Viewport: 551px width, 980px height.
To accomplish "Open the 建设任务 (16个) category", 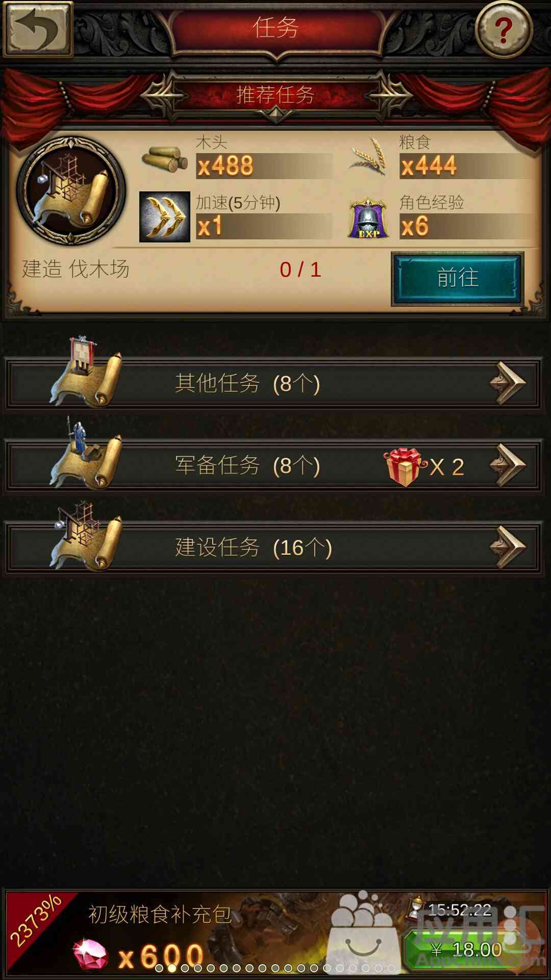I will pos(273,547).
